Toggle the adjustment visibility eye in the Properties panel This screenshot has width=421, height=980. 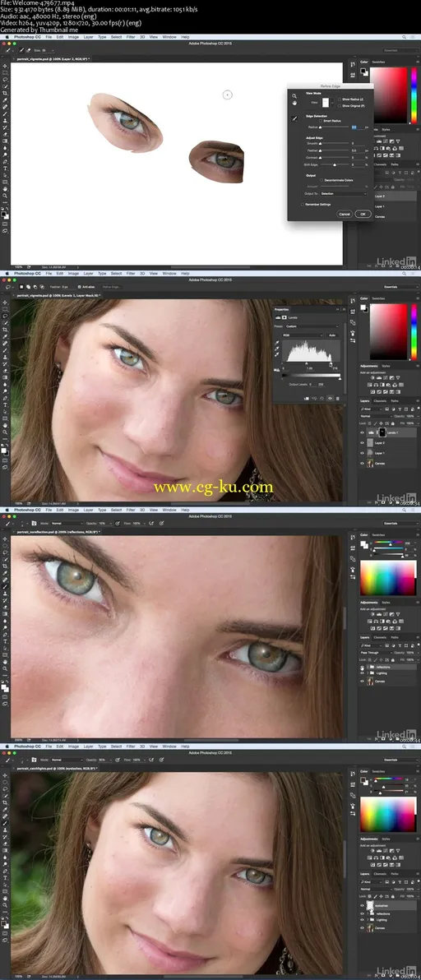330,399
